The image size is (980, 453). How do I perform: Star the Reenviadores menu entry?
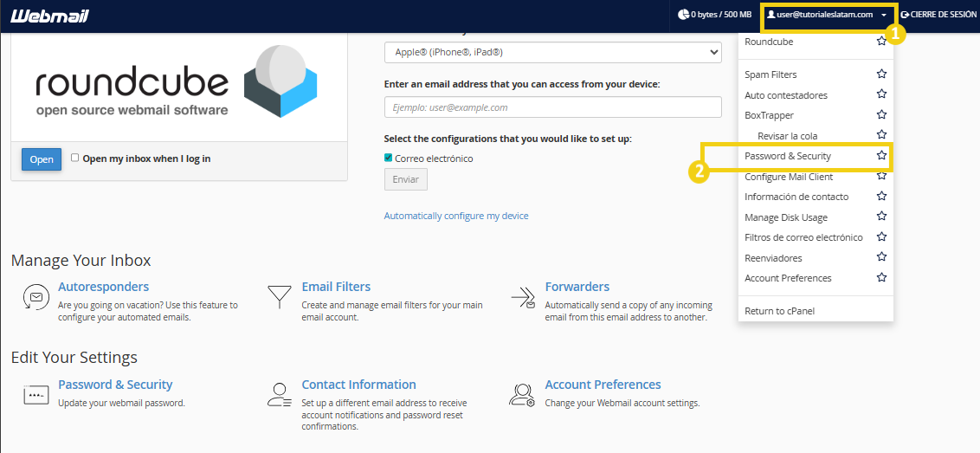[881, 257]
